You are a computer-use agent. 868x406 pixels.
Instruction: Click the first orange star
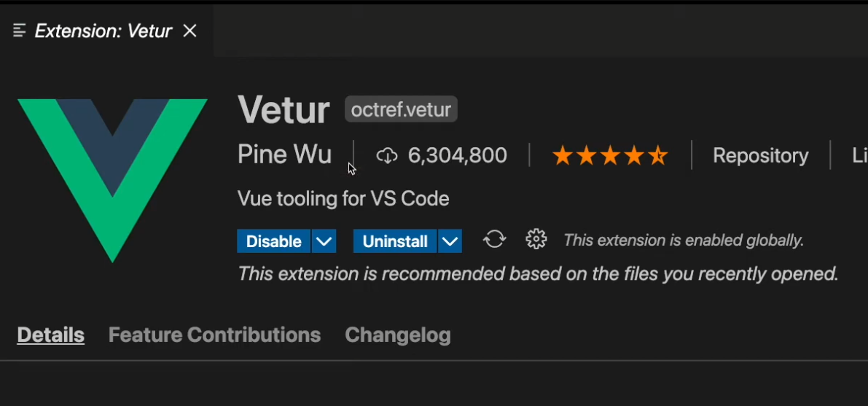(x=563, y=156)
